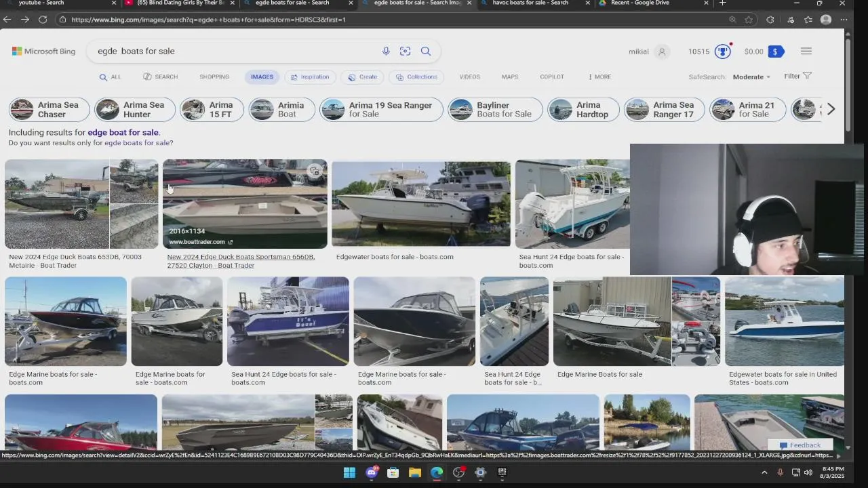The image size is (868, 488).
Task: Select the COPILOT tab
Action: [x=552, y=77]
